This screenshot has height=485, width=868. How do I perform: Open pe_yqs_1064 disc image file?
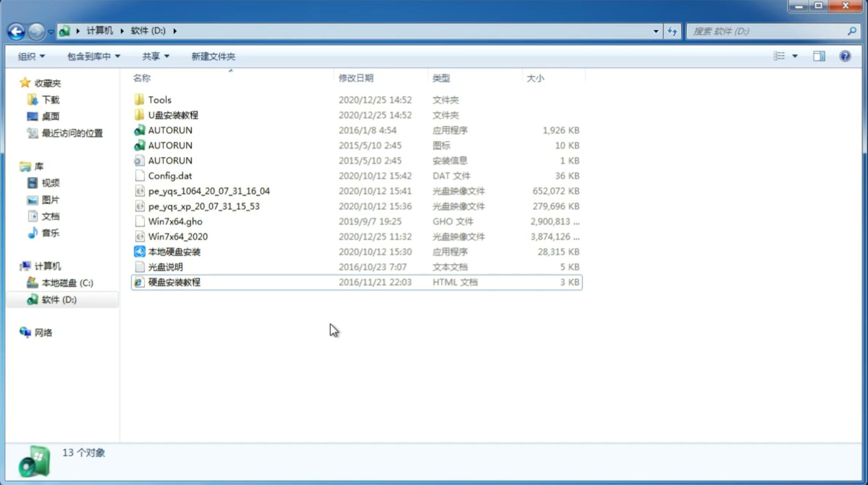pos(209,191)
